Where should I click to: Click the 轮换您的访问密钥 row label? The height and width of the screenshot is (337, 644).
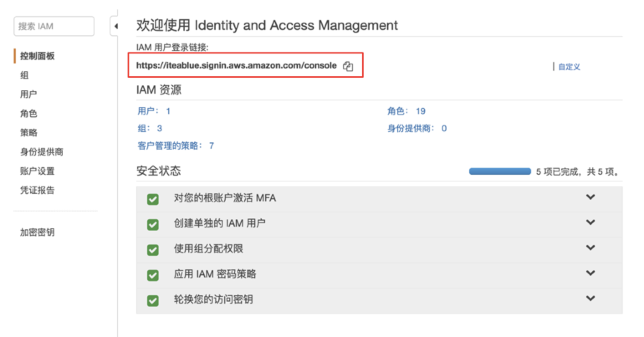(213, 299)
